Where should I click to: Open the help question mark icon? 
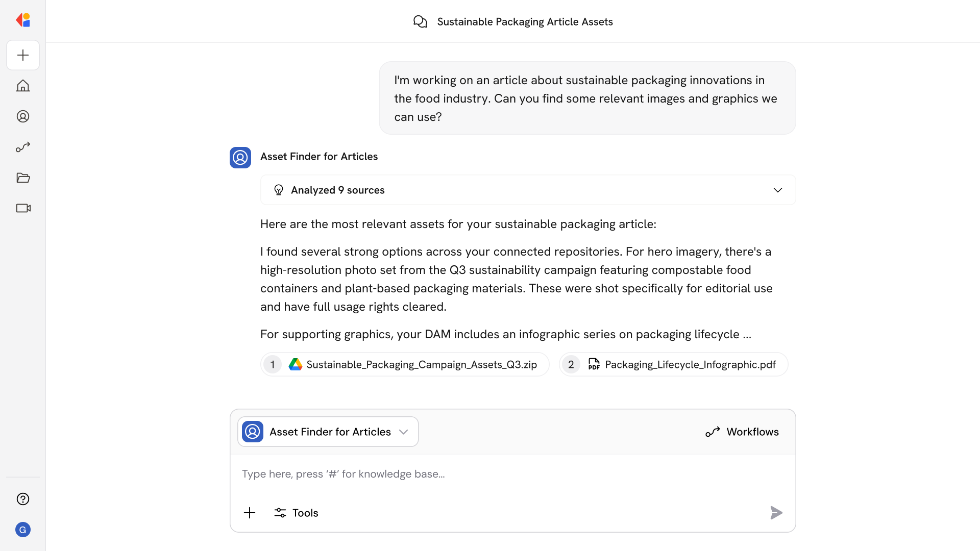click(23, 499)
